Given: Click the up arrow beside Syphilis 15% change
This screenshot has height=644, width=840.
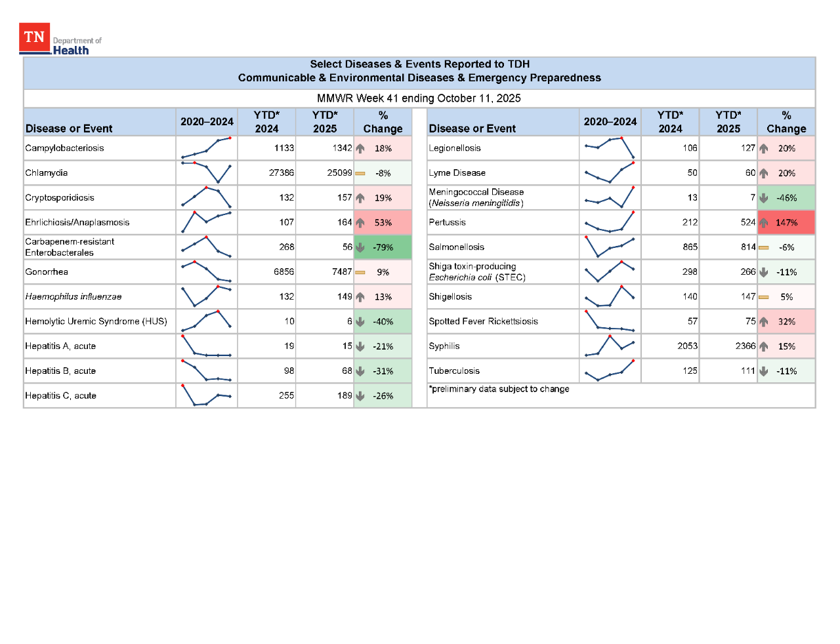Looking at the screenshot, I should 763,346.
